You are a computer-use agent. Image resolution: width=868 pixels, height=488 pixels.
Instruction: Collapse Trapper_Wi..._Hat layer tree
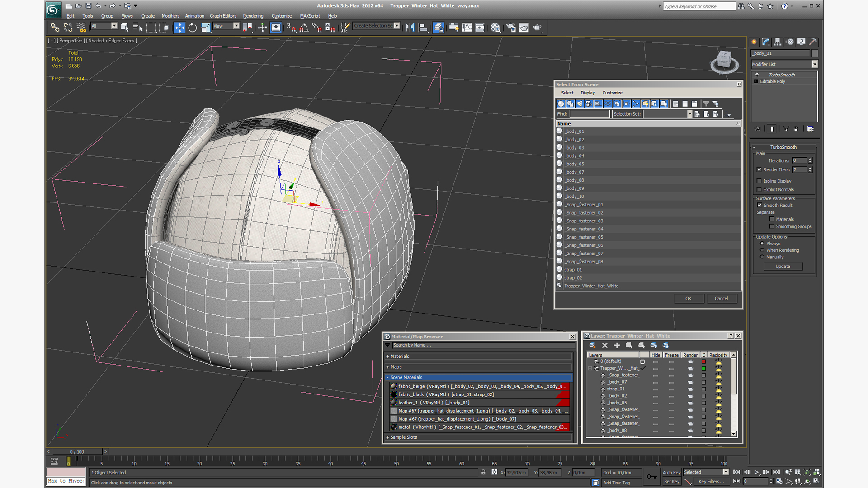pos(590,368)
